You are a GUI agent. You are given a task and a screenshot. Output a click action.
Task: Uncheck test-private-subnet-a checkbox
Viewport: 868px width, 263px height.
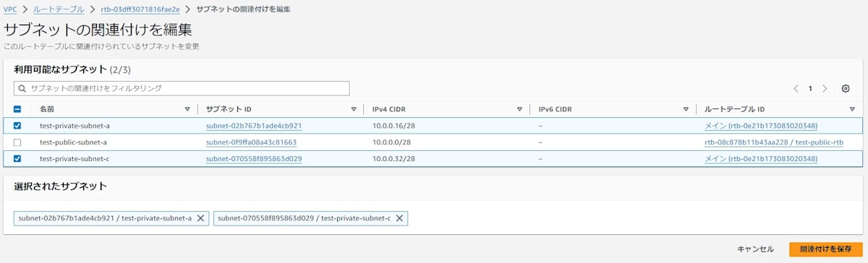17,126
